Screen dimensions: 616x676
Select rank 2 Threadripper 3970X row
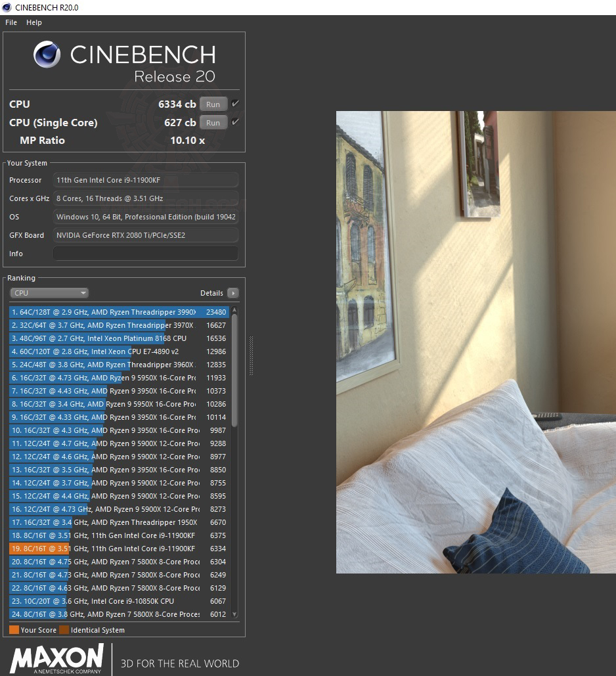[119, 325]
